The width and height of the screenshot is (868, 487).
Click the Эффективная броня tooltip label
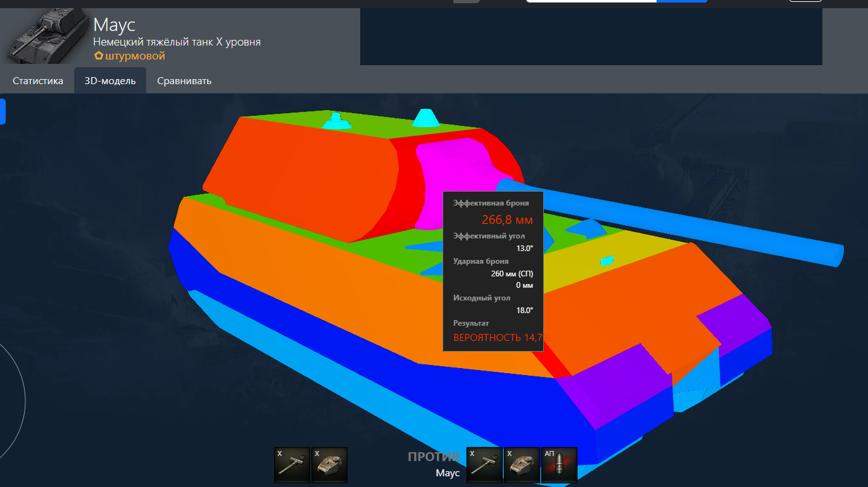491,203
